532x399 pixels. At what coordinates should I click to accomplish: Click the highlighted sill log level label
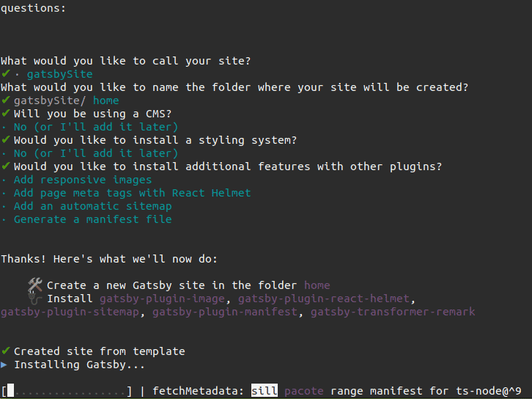click(x=265, y=390)
